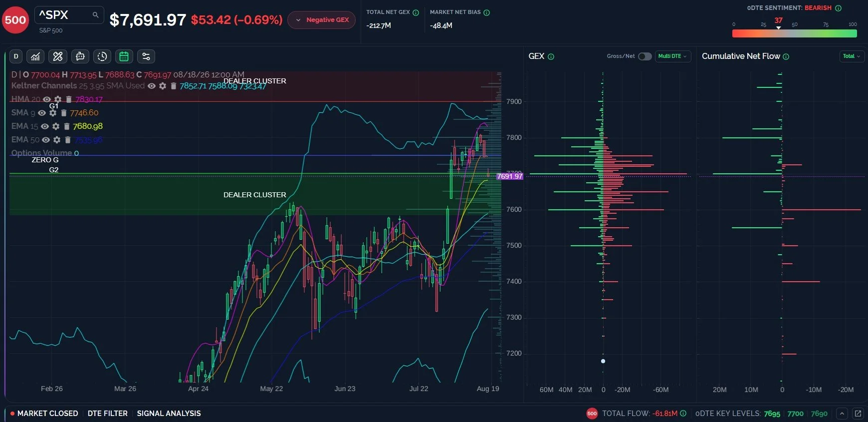Screen dimensions: 868x422
Task: Click the lower green DEALER CLUSTER label
Action: (x=255, y=195)
